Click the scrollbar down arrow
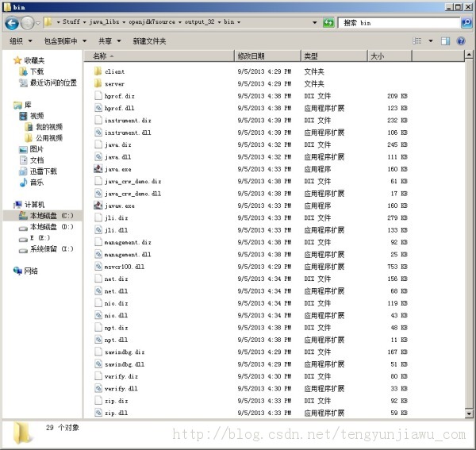476x450 pixels. (x=469, y=413)
